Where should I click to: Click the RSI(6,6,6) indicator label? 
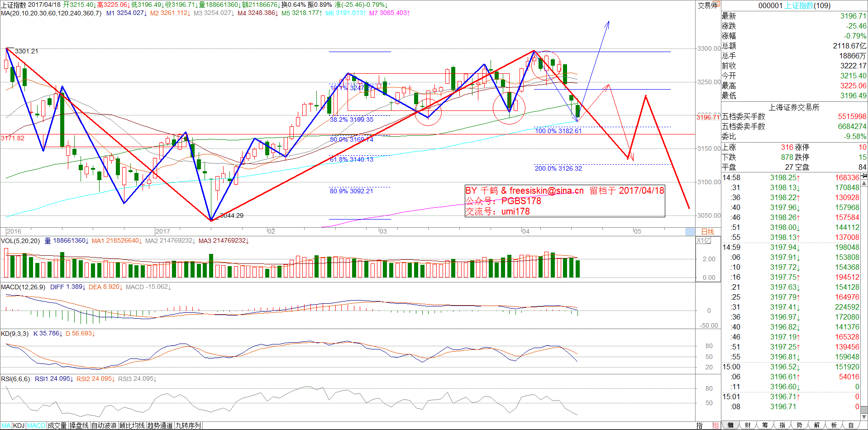point(15,379)
